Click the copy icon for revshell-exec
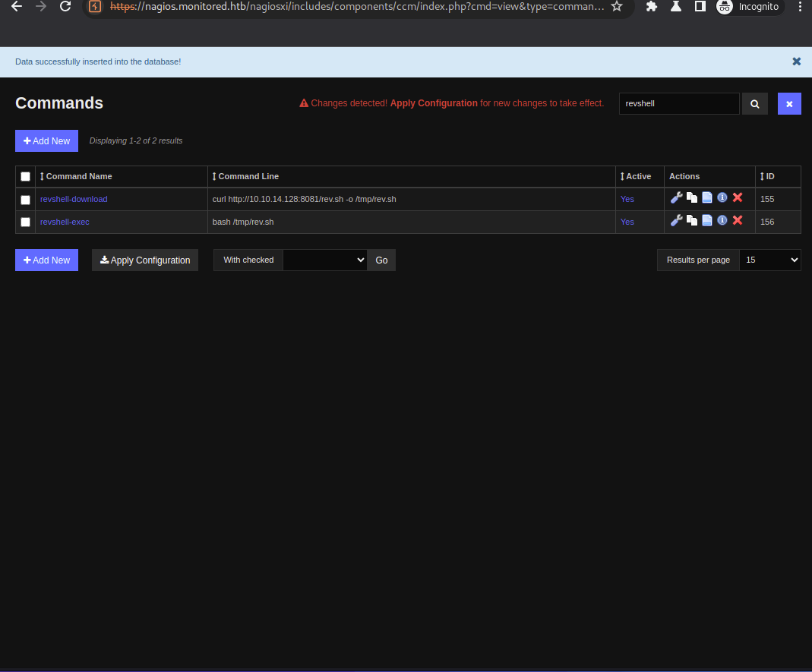 pos(692,220)
